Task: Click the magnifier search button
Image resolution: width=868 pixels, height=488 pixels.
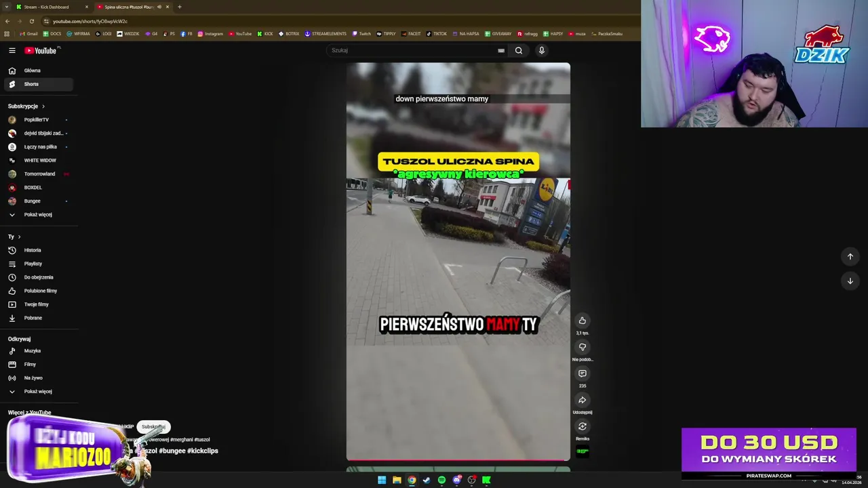Action: (x=519, y=50)
